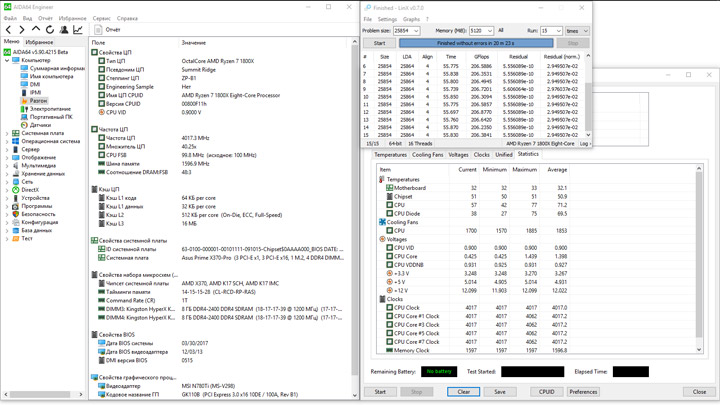The height and width of the screenshot is (405, 720).
Task: Click the Start button in LinX
Action: click(379, 43)
